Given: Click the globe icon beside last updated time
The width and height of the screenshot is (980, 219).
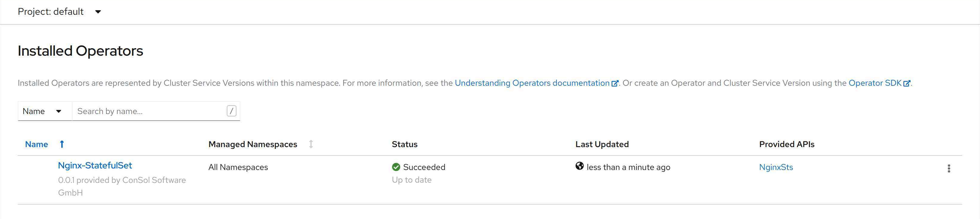Looking at the screenshot, I should pos(579,166).
